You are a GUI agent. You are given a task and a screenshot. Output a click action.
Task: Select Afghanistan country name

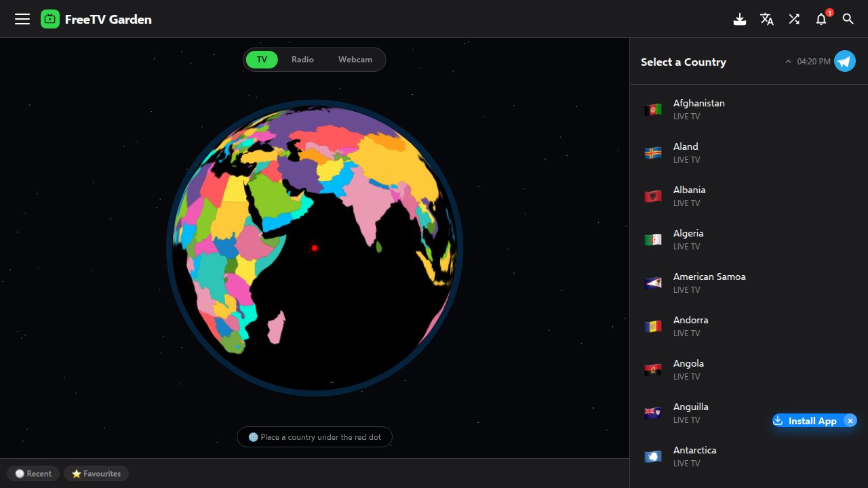[698, 103]
